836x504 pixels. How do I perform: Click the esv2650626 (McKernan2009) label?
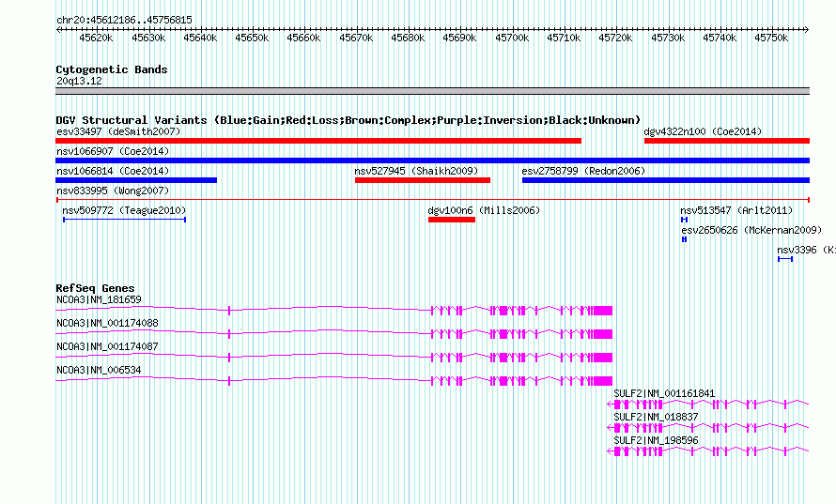[x=751, y=230]
